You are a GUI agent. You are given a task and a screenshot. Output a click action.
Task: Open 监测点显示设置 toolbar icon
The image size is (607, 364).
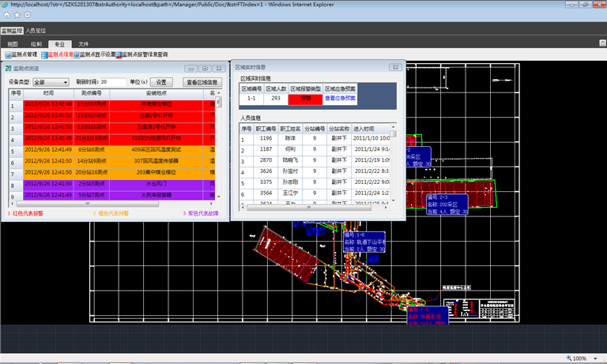pos(93,55)
